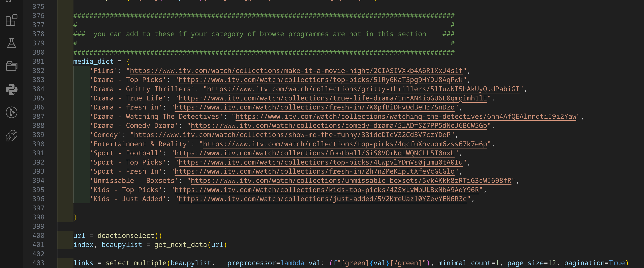644x268 pixels.
Task: Open the Run and Debug bug icon
Action: [x=9, y=1]
